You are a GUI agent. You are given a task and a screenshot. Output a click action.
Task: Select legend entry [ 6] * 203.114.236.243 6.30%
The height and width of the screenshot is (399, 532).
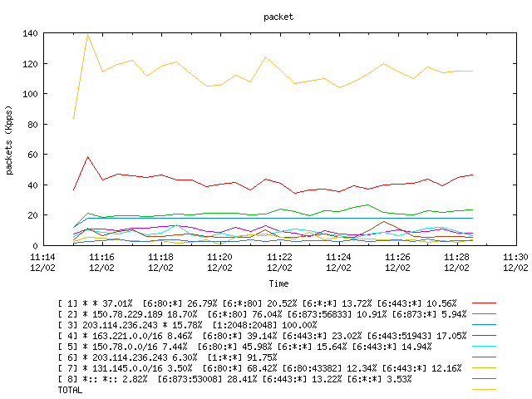pyautogui.click(x=167, y=357)
